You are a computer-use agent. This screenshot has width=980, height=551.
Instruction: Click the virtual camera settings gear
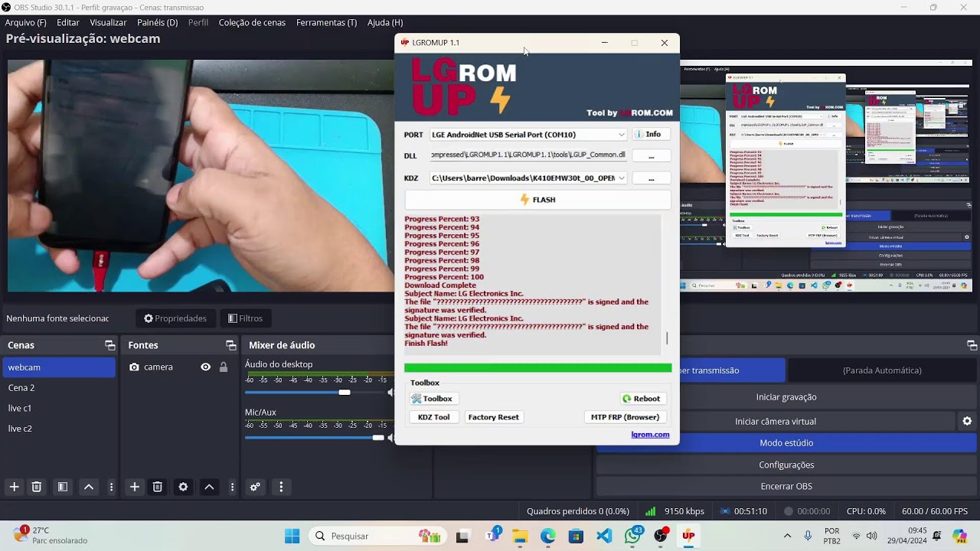(x=967, y=422)
